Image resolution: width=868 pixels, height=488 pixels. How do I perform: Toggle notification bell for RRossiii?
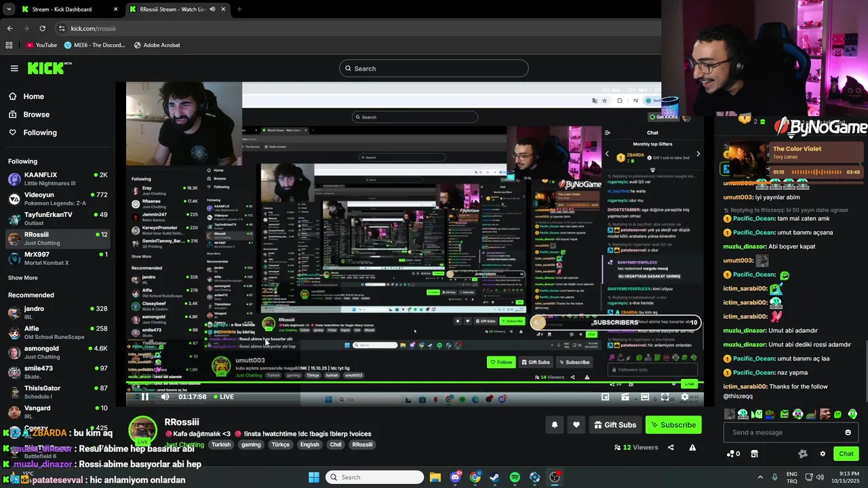tap(554, 425)
